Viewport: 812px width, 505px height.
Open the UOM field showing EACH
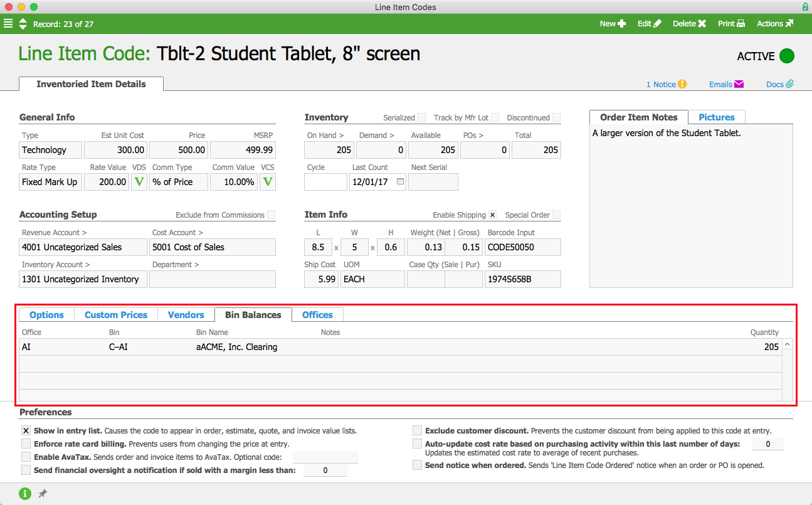[x=373, y=279]
